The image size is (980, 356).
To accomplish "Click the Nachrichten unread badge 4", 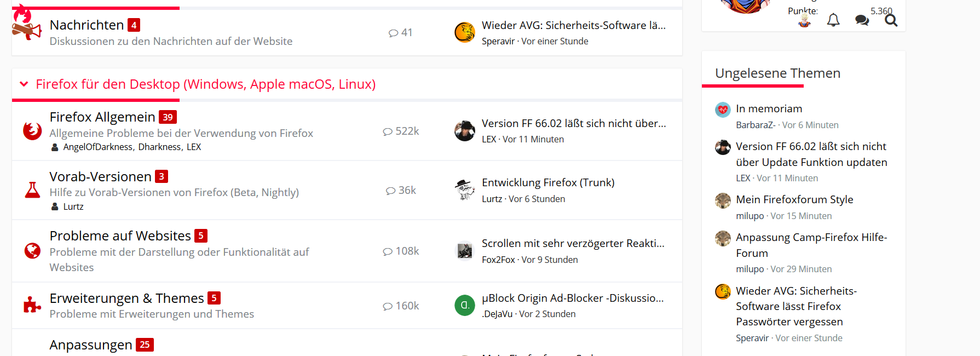I will 134,25.
